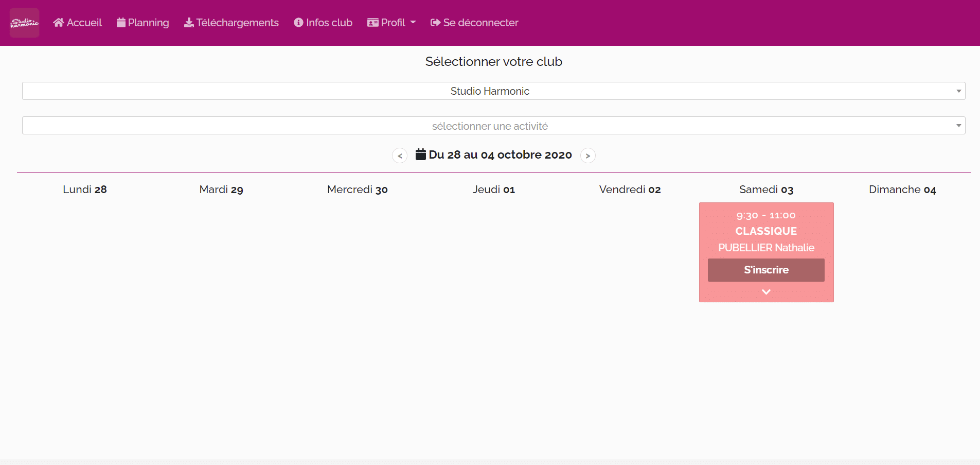Click the Studio Harmonic logo
980x465 pixels.
(24, 23)
